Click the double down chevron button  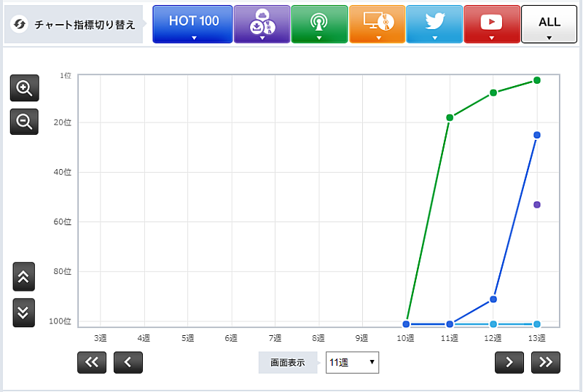[x=23, y=313]
